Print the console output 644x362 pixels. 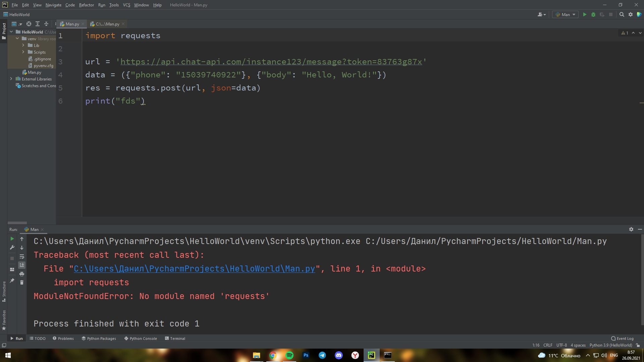tap(22, 274)
